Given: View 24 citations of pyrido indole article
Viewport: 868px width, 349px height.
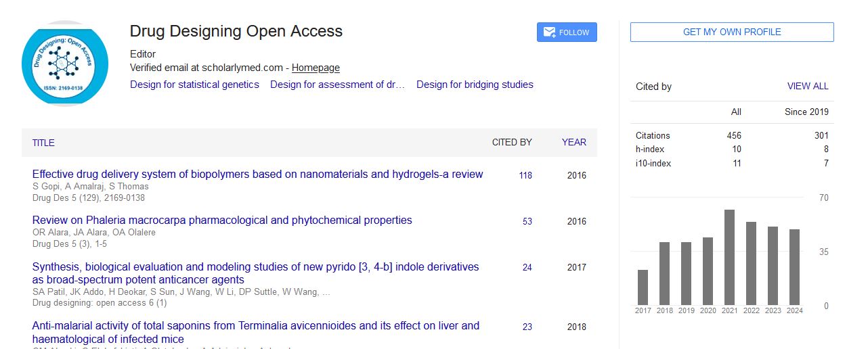Looking at the screenshot, I should 527,268.
